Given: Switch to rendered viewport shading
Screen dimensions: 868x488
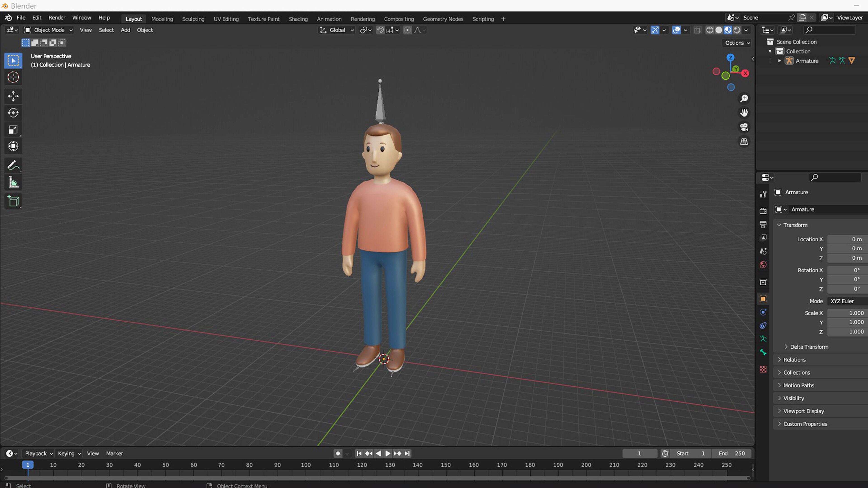Looking at the screenshot, I should [737, 30].
